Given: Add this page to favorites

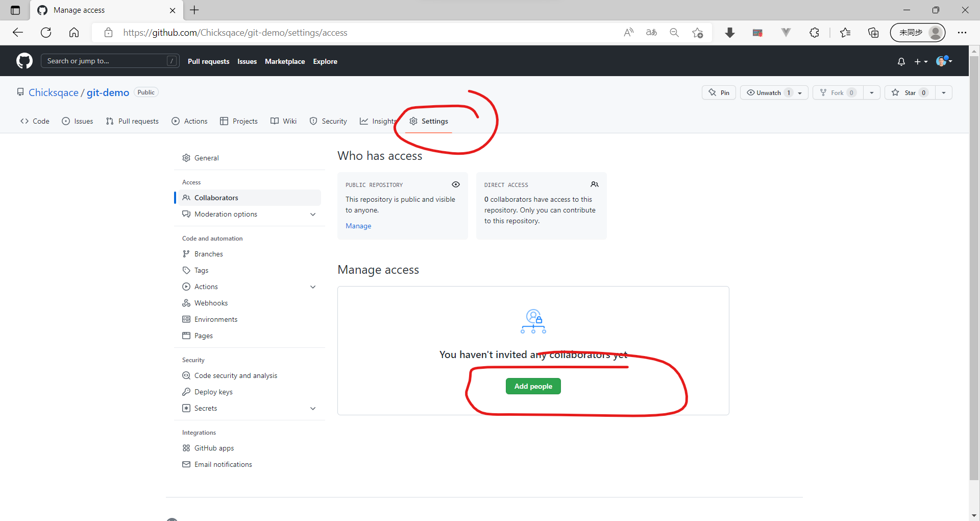Looking at the screenshot, I should [698, 33].
